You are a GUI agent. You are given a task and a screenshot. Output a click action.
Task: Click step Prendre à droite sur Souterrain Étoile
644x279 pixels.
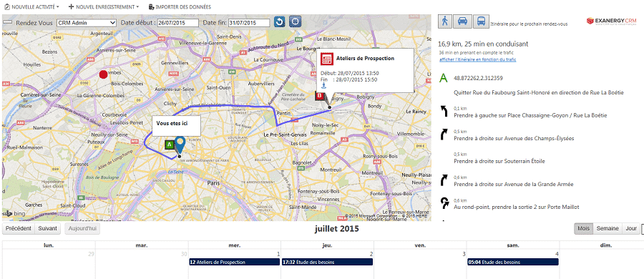point(499,162)
